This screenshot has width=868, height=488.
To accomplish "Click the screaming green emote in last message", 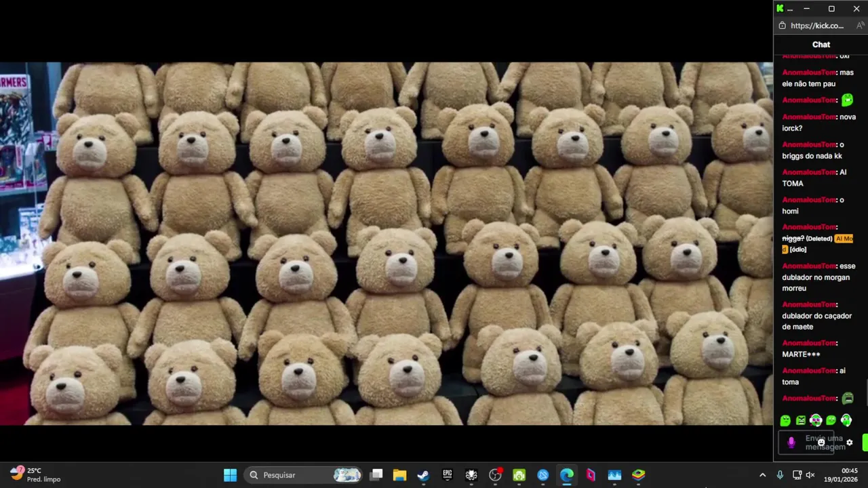I will pyautogui.click(x=847, y=399).
